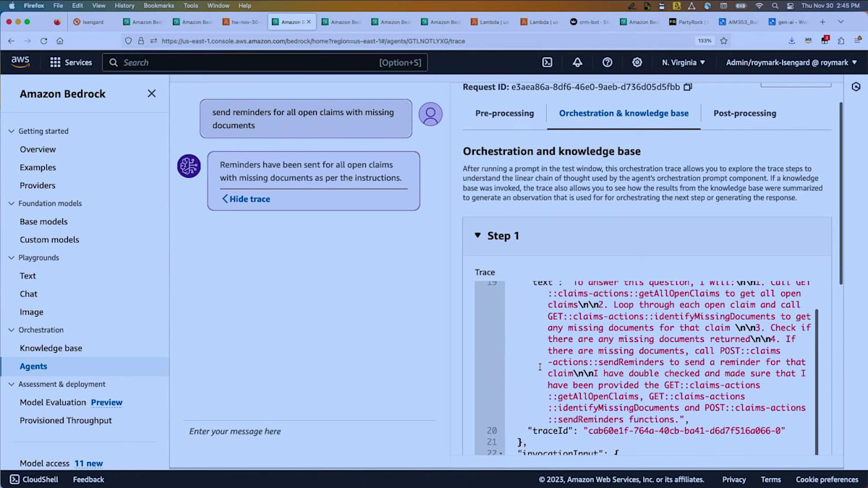The image size is (868, 488).
Task: Open the AWS help question-mark icon
Action: [608, 62]
